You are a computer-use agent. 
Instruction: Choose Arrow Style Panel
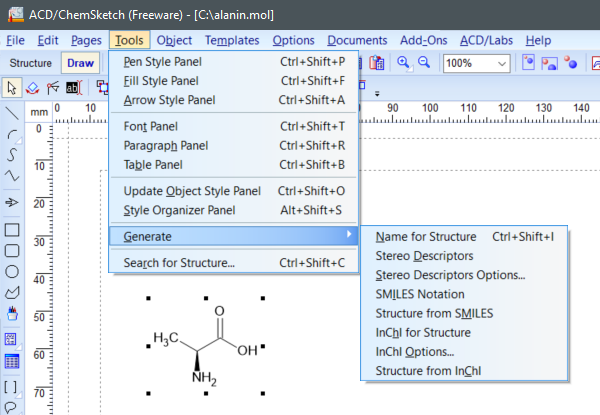pyautogui.click(x=234, y=100)
